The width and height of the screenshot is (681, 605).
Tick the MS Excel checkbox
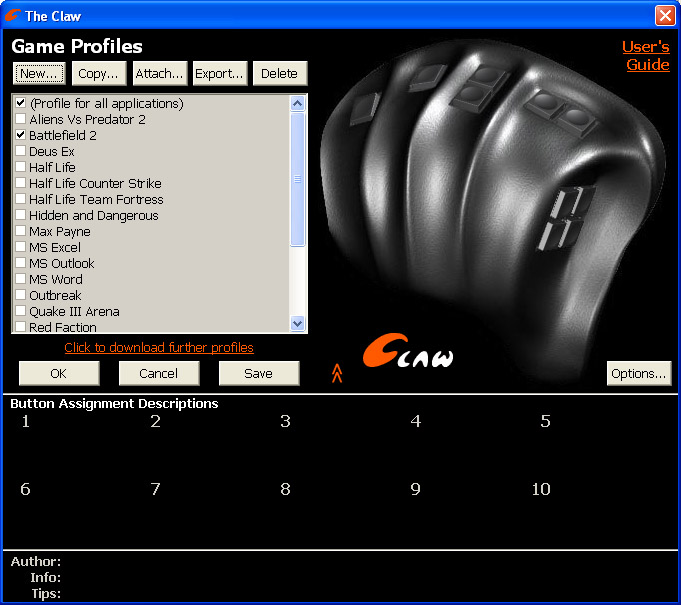coord(20,247)
